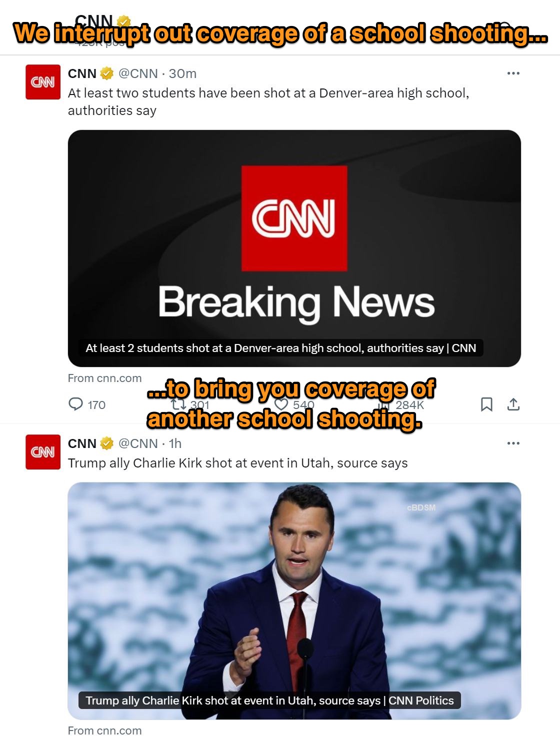
Task: Open the more options menu on the first tweet
Action: (x=512, y=73)
